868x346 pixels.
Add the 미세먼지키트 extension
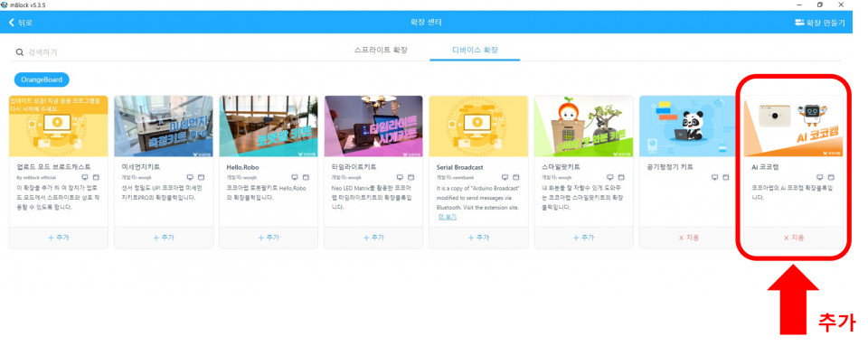pyautogui.click(x=164, y=238)
